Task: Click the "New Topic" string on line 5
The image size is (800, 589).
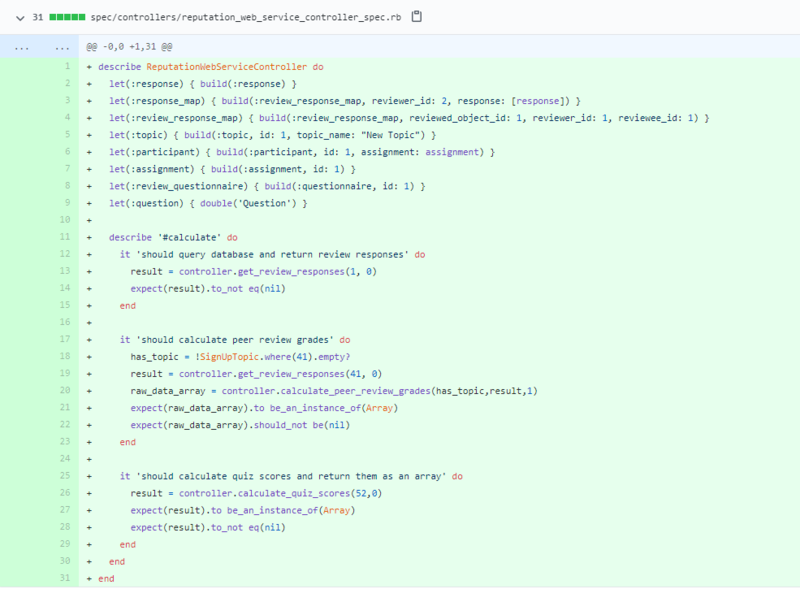Action: point(393,135)
